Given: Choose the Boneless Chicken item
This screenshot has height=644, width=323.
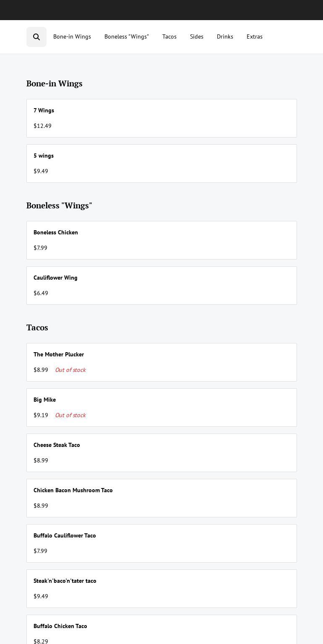Looking at the screenshot, I should (161, 240).
